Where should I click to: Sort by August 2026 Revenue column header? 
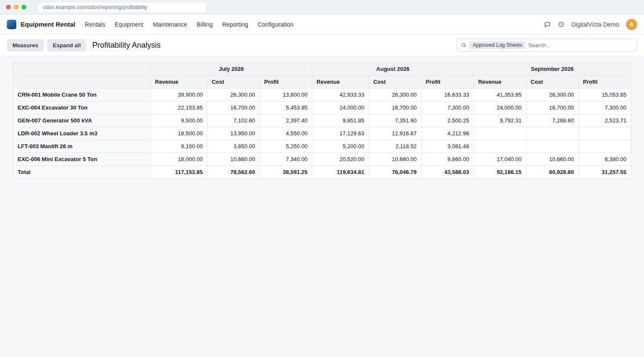340,82
